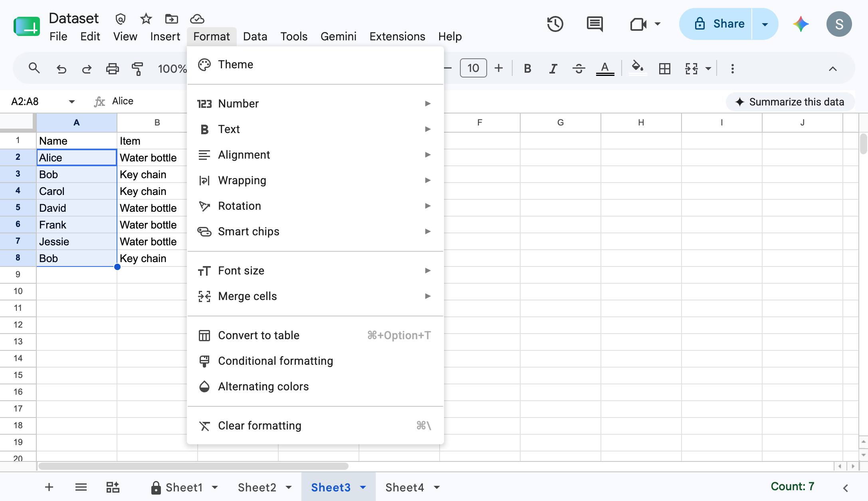Merge the selected cells
This screenshot has width=868, height=501.
pos(692,69)
